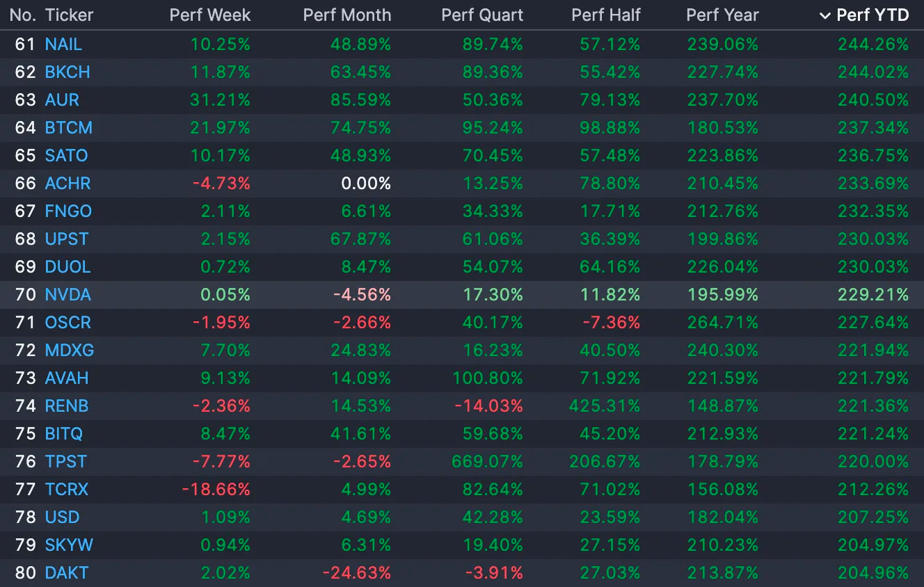Click AVAH's Perf Quart value 100.80%
Screen dimensions: 924x587
488,378
